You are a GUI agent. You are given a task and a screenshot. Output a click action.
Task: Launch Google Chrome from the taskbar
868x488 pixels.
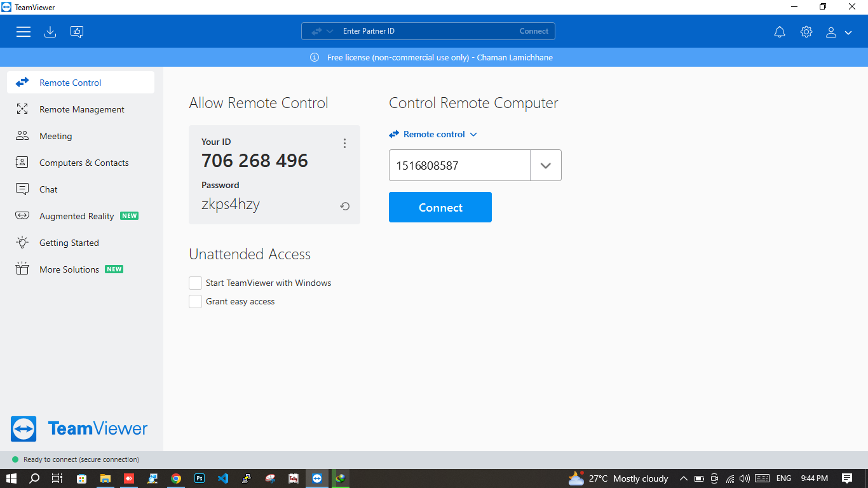coord(176,478)
